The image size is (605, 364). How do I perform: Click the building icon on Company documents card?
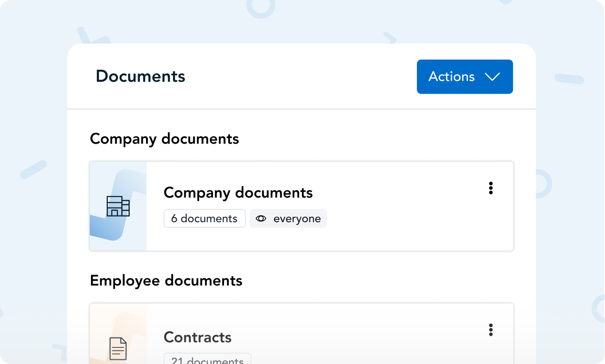coord(118,206)
